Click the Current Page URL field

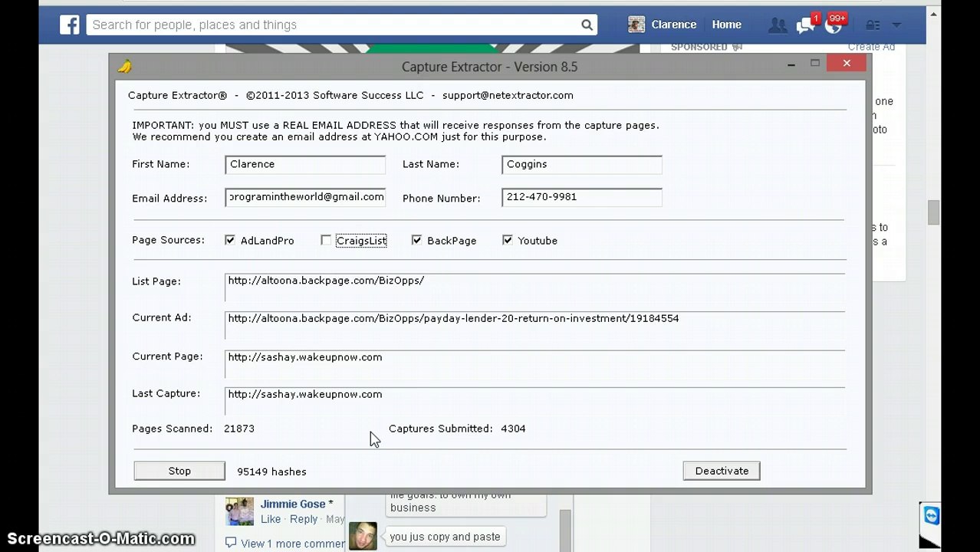pyautogui.click(x=535, y=364)
